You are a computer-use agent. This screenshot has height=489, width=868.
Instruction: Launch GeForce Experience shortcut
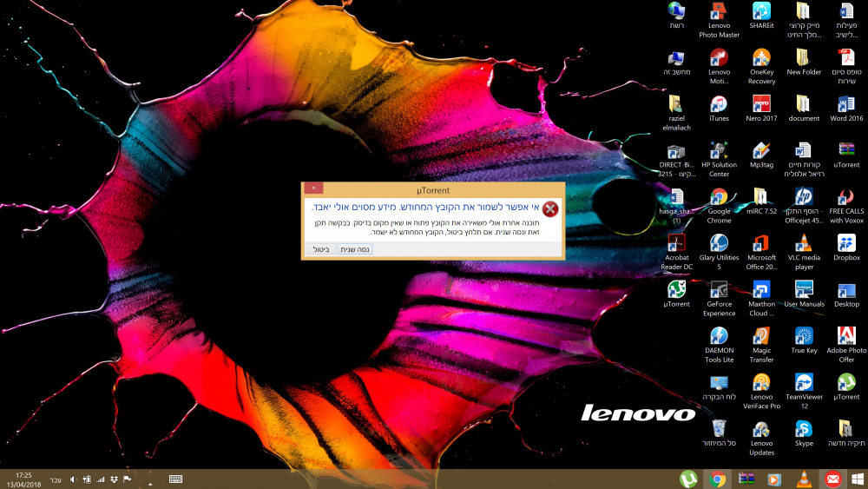(x=719, y=299)
